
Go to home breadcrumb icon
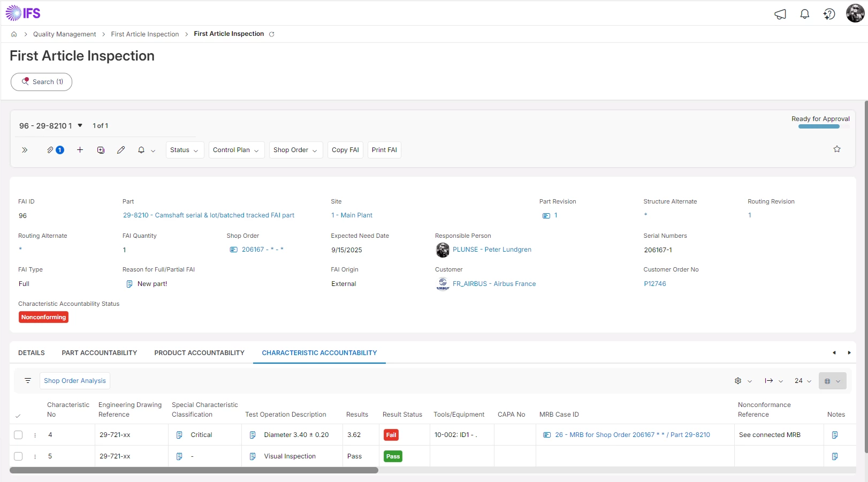[x=14, y=34]
